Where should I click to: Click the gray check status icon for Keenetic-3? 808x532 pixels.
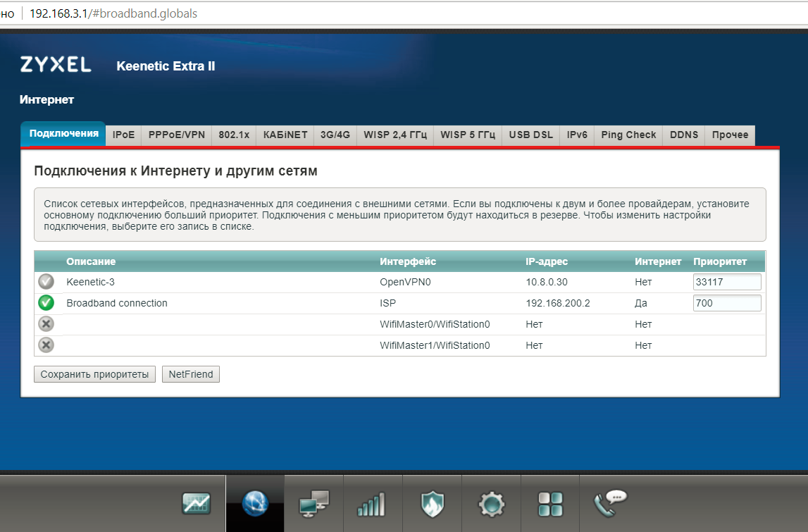(46, 282)
